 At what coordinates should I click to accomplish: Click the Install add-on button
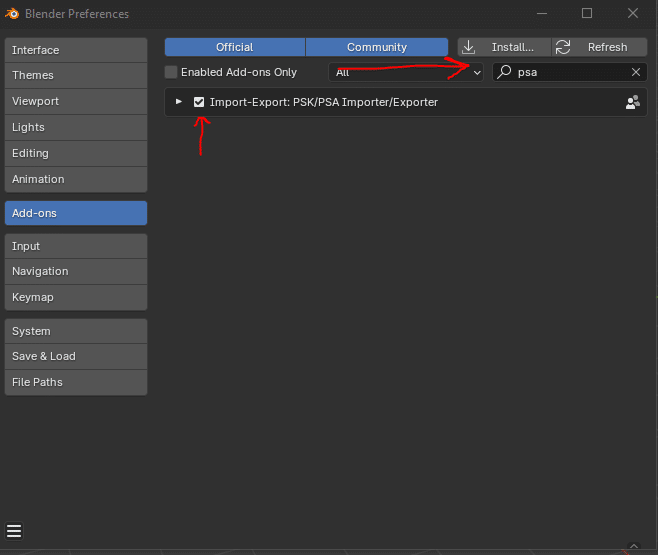504,47
